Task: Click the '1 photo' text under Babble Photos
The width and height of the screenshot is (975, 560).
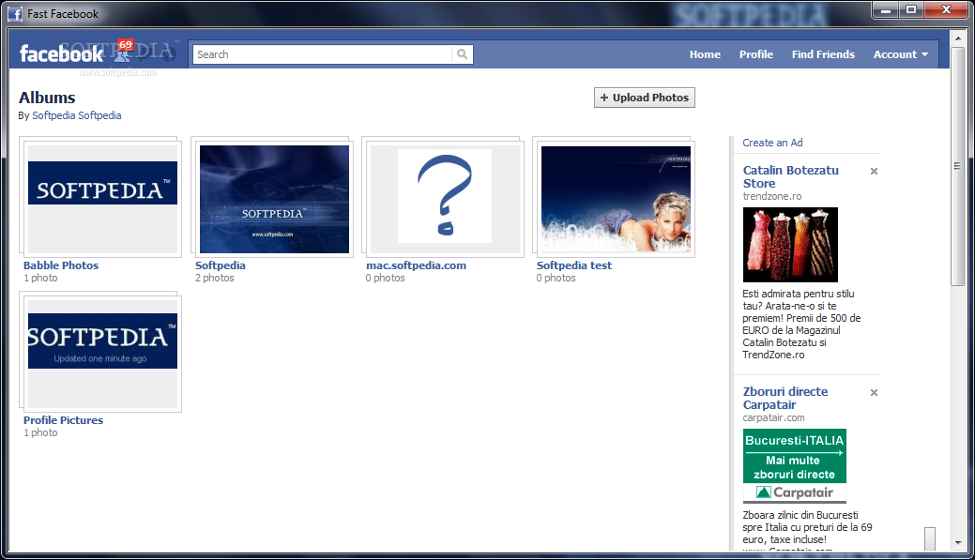Action: click(40, 278)
